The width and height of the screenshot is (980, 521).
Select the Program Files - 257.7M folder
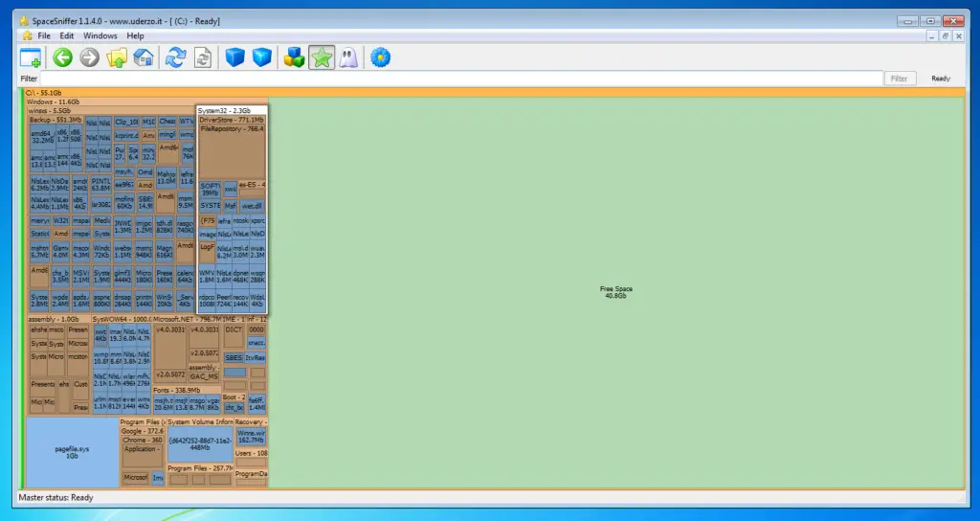click(x=200, y=467)
